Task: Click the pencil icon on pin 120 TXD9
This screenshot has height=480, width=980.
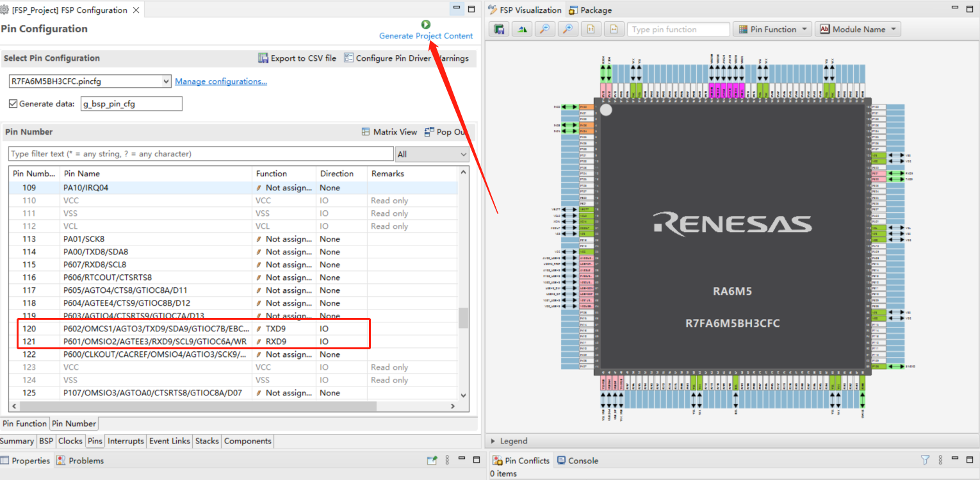Action: (x=259, y=329)
